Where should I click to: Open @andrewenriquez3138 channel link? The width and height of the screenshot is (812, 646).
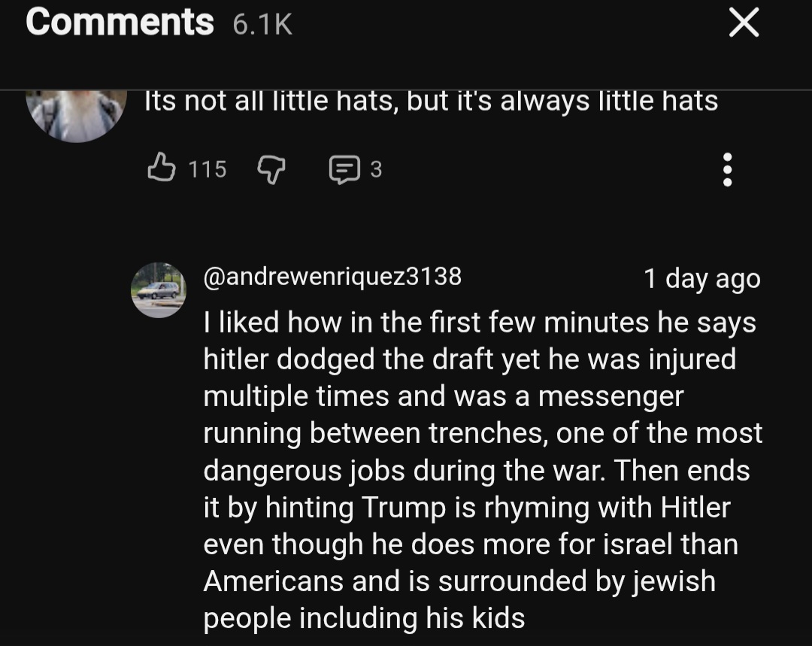[x=332, y=276]
